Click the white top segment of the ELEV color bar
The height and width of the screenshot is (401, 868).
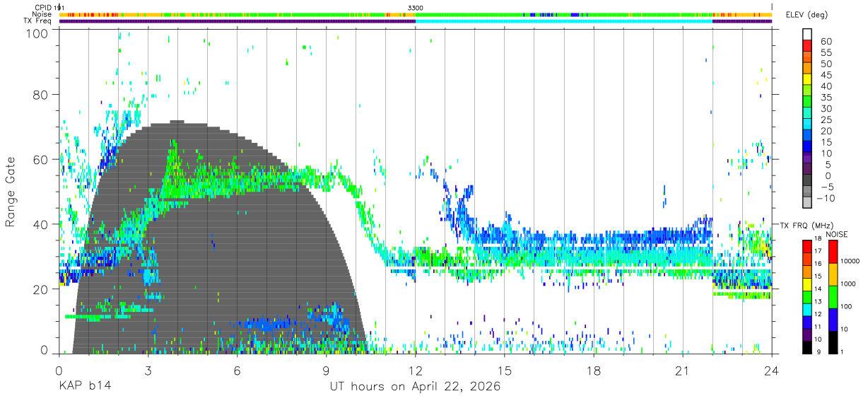point(807,34)
